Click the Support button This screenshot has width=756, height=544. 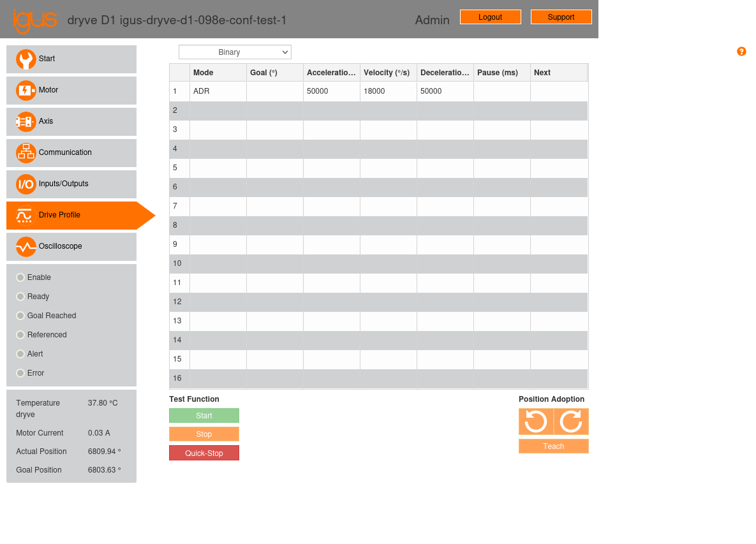coord(561,17)
